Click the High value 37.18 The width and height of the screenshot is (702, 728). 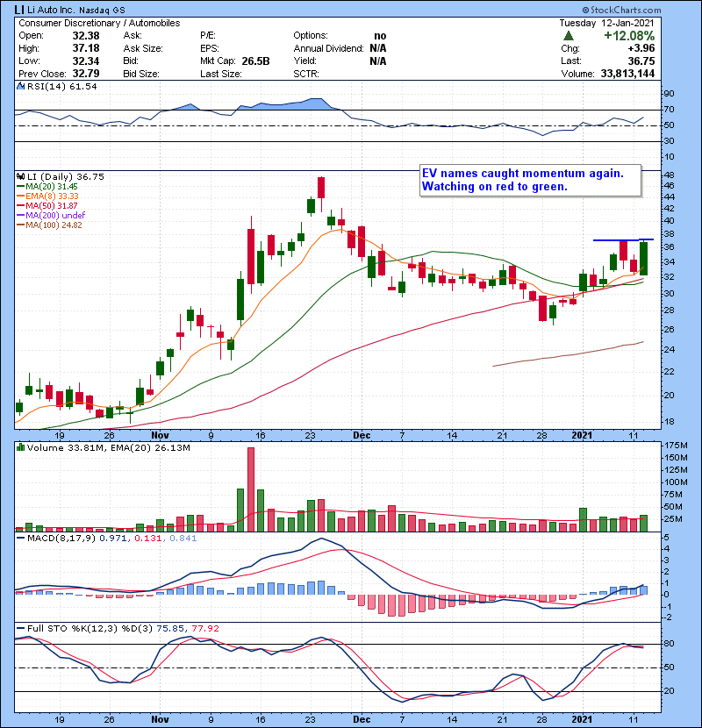point(86,48)
